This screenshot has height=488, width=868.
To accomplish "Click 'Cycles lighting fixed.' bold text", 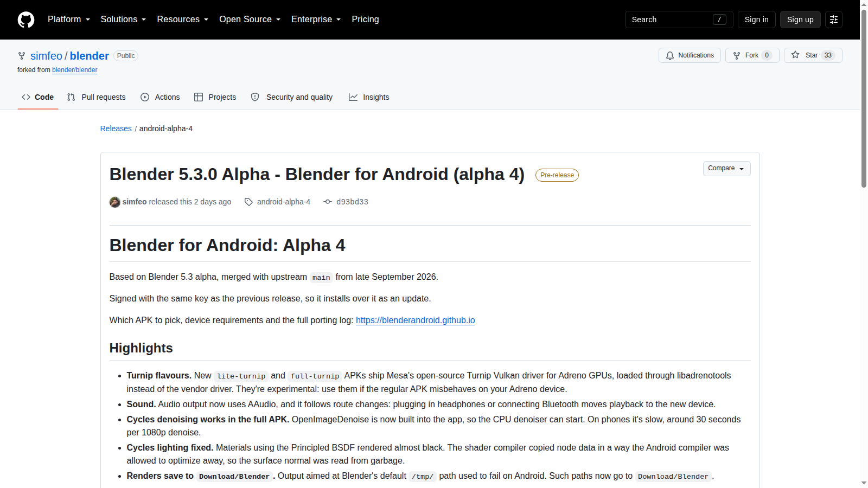I will tap(170, 448).
